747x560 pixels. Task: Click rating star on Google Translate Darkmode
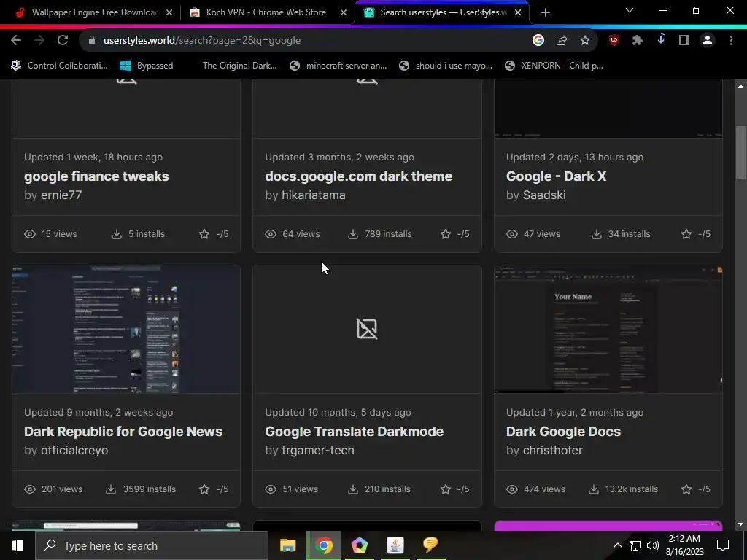[446, 489]
